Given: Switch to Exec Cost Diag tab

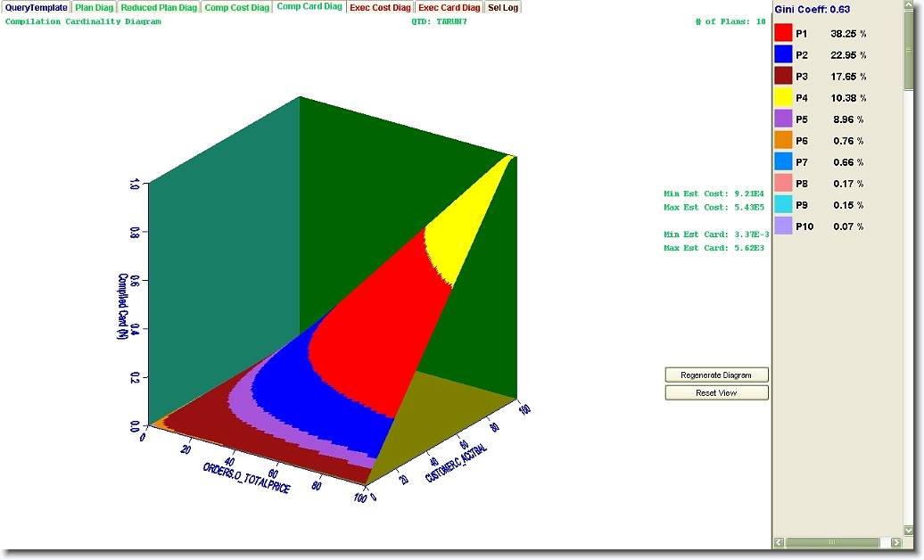Looking at the screenshot, I should (381, 7).
